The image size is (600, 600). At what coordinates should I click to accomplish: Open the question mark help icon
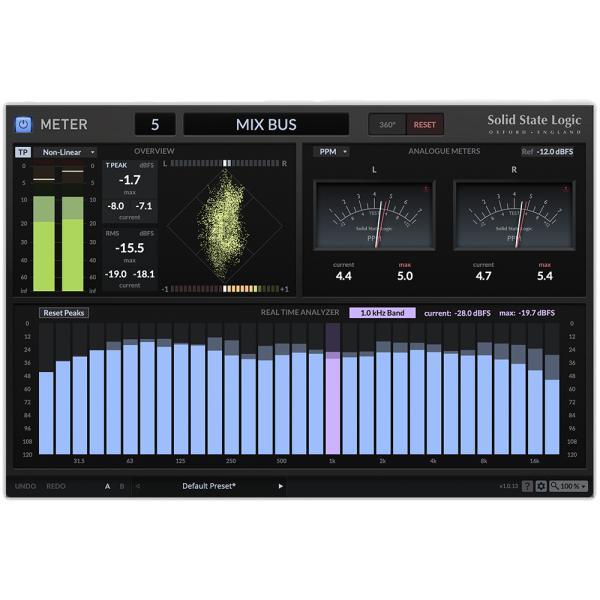coord(527,486)
